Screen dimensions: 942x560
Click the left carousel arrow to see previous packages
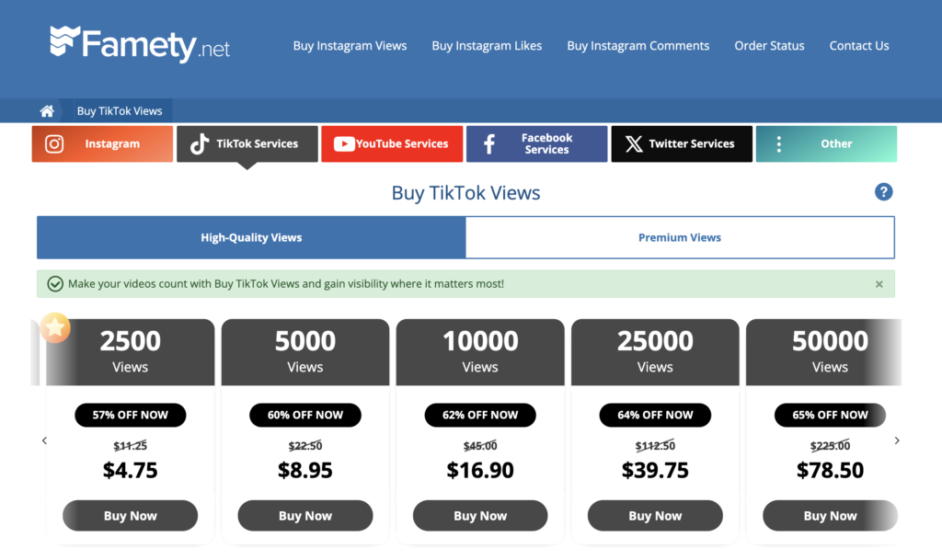point(44,440)
